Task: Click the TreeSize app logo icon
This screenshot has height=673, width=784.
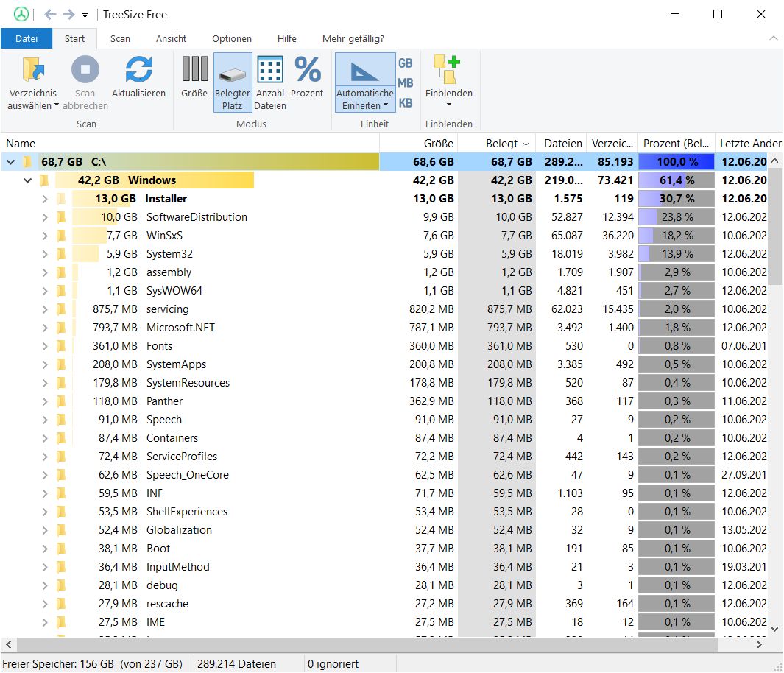Action: point(21,14)
